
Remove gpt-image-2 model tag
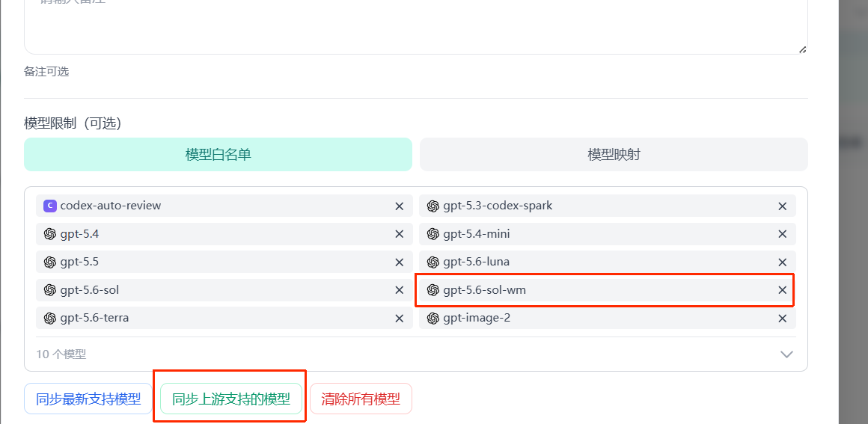point(782,319)
